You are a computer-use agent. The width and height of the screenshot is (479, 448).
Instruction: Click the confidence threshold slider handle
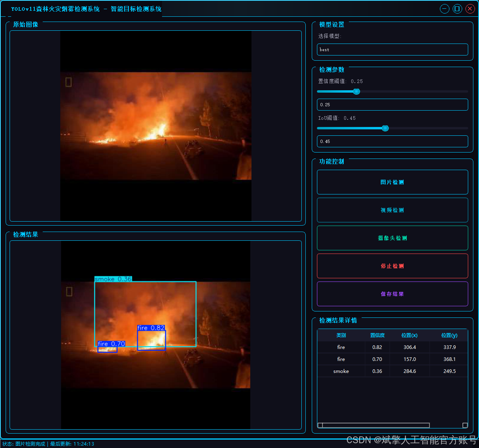356,91
